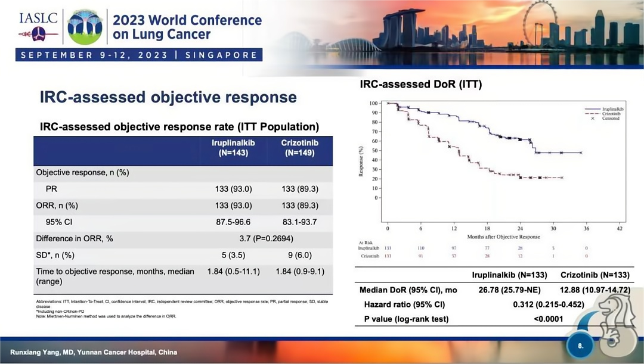
Task: Click the "3.7 (P=0.2694)" value
Action: [266, 238]
